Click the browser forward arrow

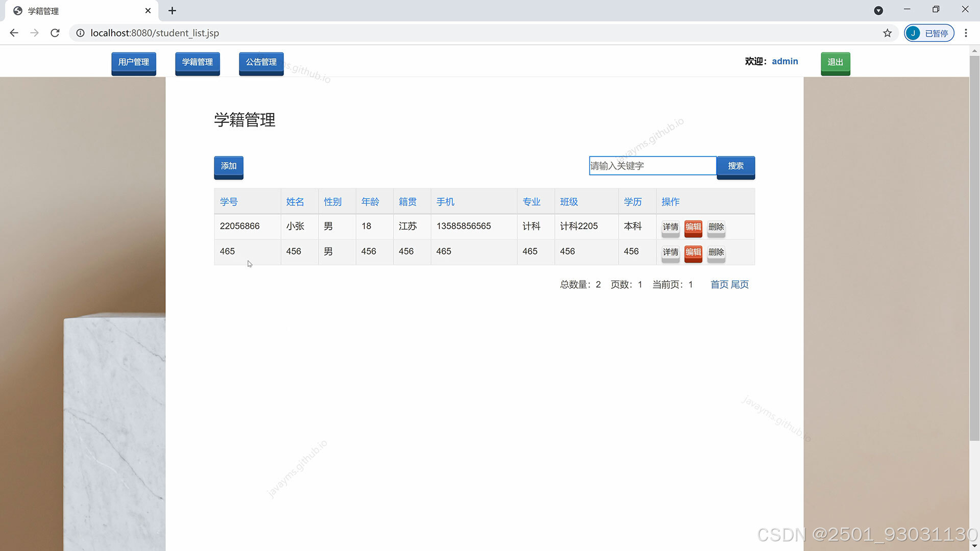click(x=34, y=33)
